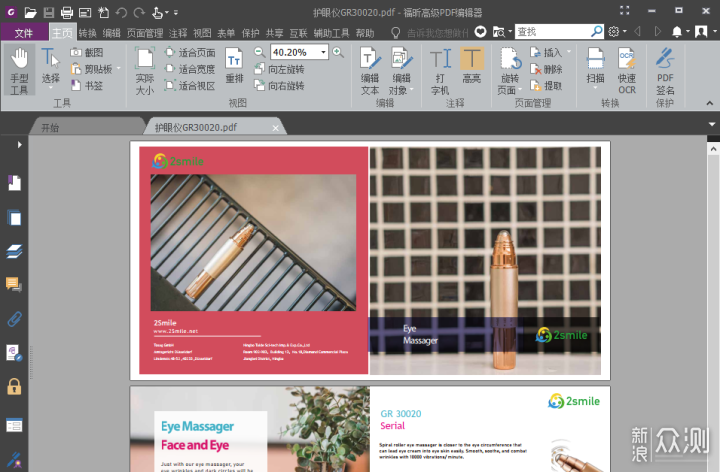720x472 pixels.
Task: Click the Highlight (高亮) tool
Action: tap(471, 68)
